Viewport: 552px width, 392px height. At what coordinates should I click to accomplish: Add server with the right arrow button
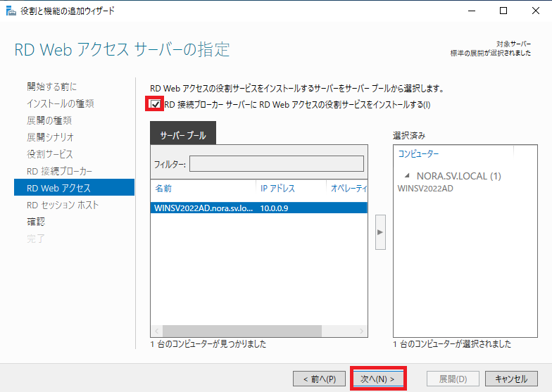[380, 232]
